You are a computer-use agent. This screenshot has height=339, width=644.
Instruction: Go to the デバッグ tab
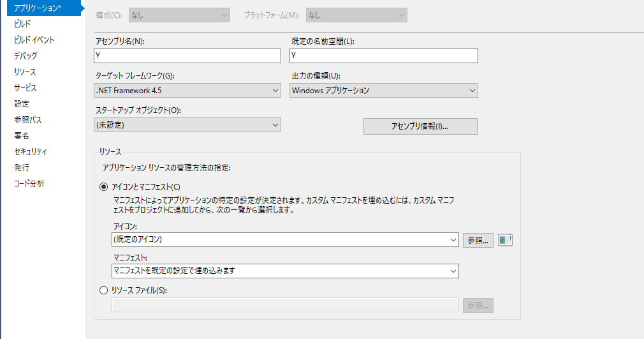(x=26, y=56)
